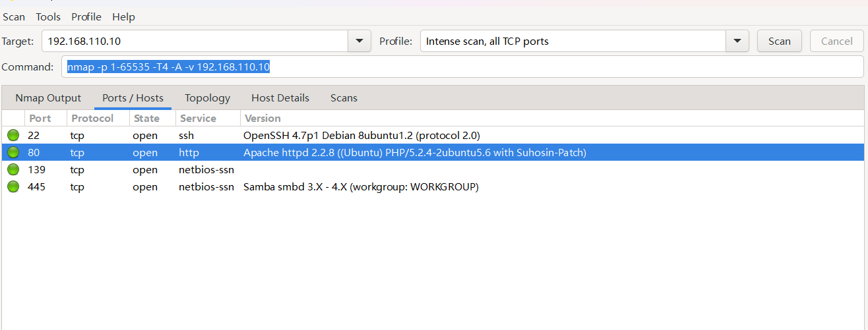Open the Profile dropdown arrow
Image resolution: width=868 pixels, height=330 pixels.
coord(737,41)
